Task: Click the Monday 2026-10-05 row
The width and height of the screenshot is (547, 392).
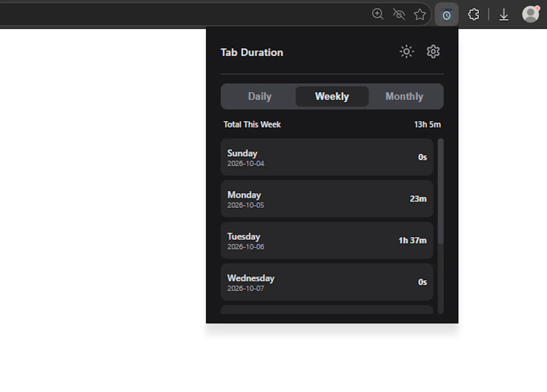Action: tap(327, 199)
